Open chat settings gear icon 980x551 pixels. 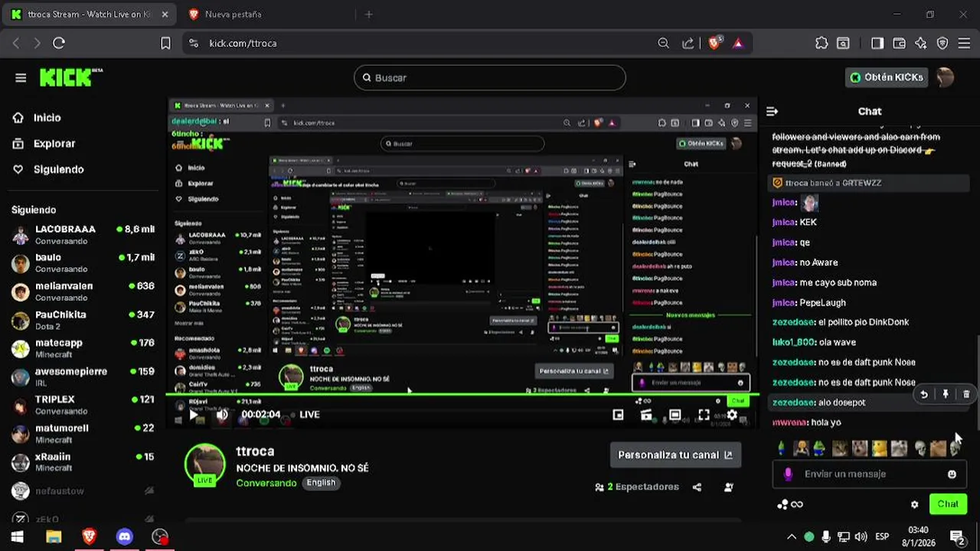tap(914, 504)
